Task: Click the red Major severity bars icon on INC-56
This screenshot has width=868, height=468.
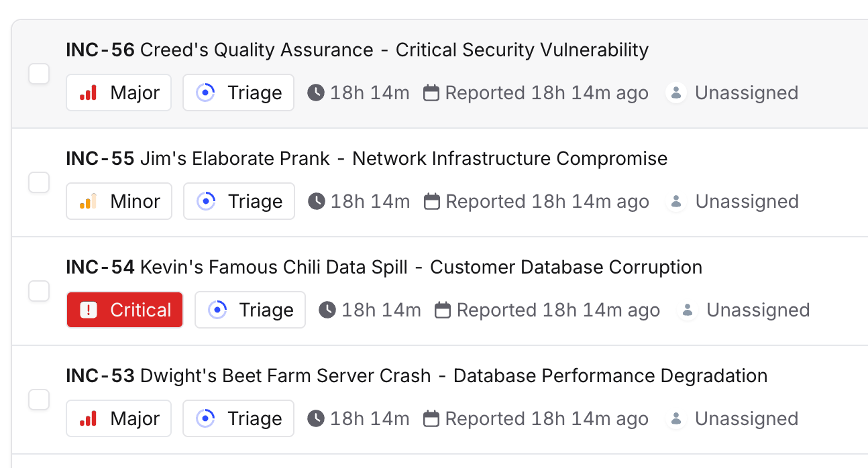Action: [89, 93]
